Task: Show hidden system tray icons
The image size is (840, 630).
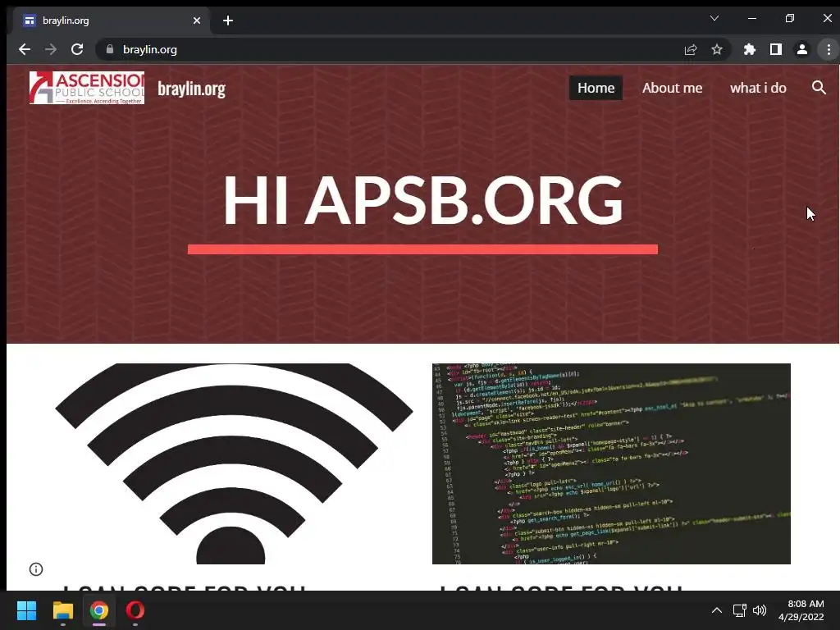Action: (x=717, y=610)
